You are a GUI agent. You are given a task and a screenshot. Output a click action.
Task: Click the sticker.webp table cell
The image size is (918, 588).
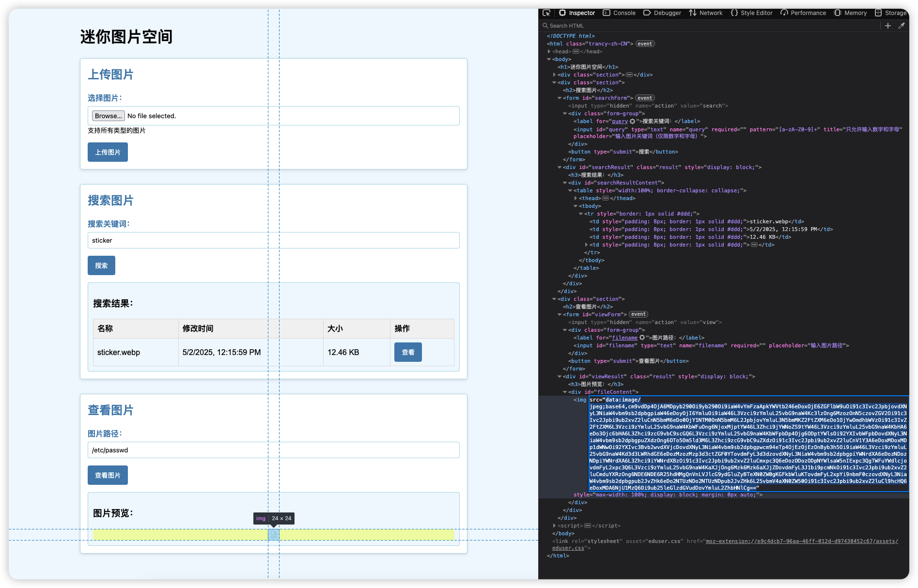[x=136, y=352]
